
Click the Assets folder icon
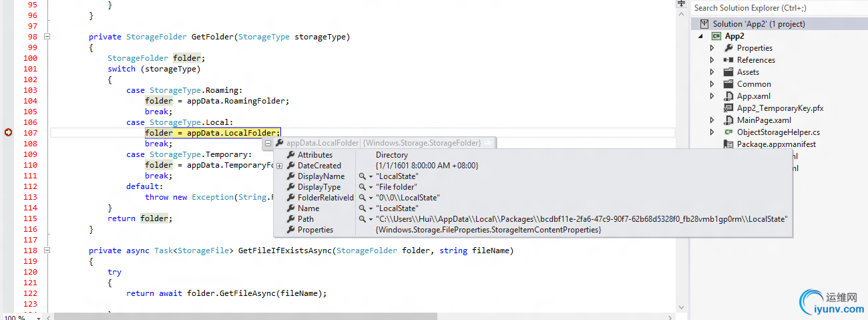pos(728,72)
